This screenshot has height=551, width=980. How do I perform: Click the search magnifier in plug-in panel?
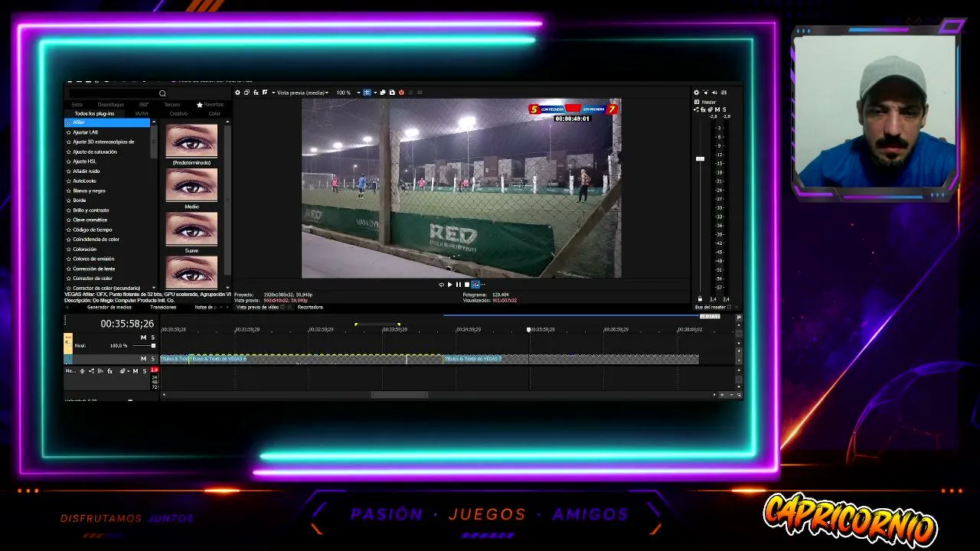162,93
